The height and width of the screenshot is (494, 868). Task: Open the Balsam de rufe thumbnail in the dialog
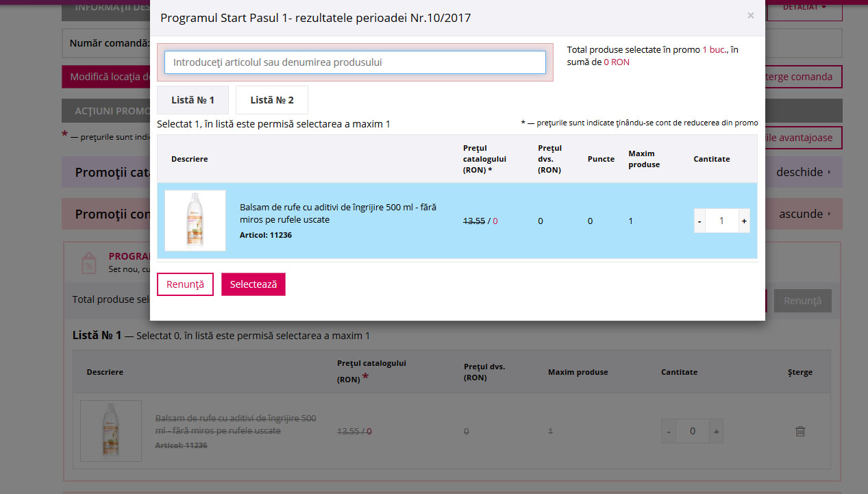point(195,221)
